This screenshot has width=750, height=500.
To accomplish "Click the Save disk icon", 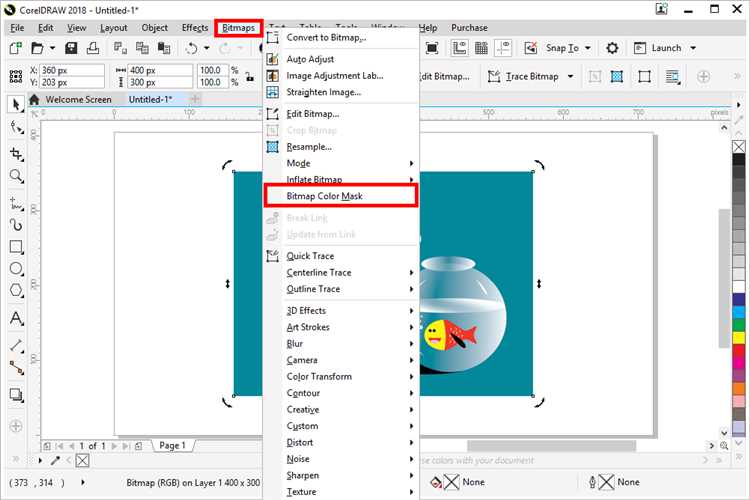I will coord(71,48).
